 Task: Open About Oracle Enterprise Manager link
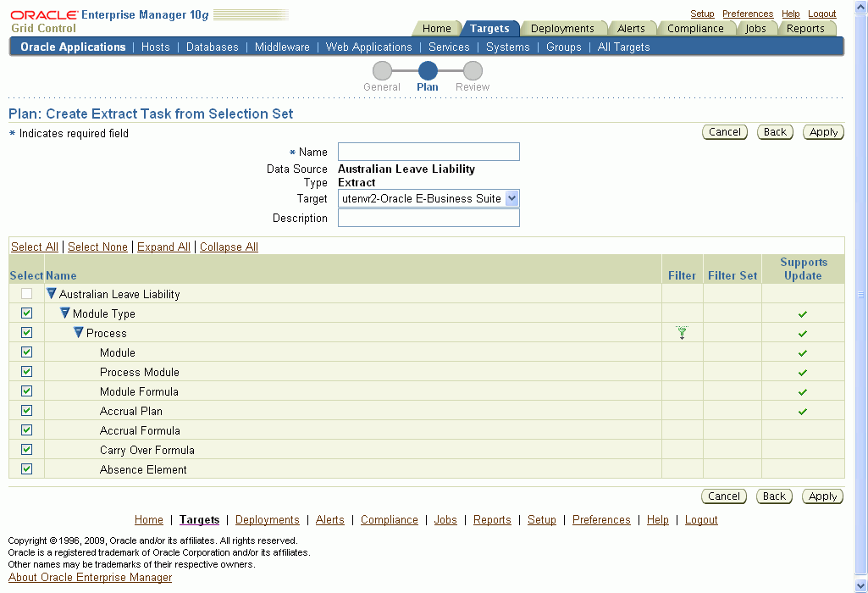coord(91,577)
